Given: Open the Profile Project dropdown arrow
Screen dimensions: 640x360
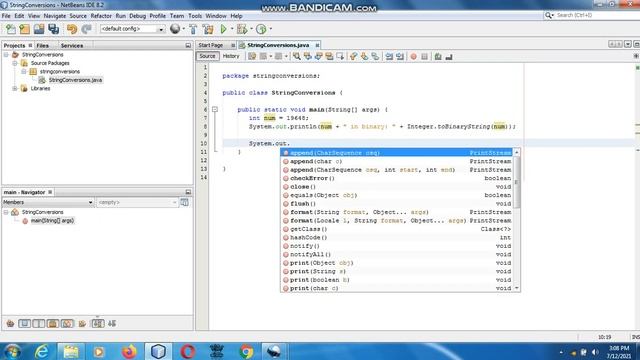Looking at the screenshot, I should tap(271, 29).
